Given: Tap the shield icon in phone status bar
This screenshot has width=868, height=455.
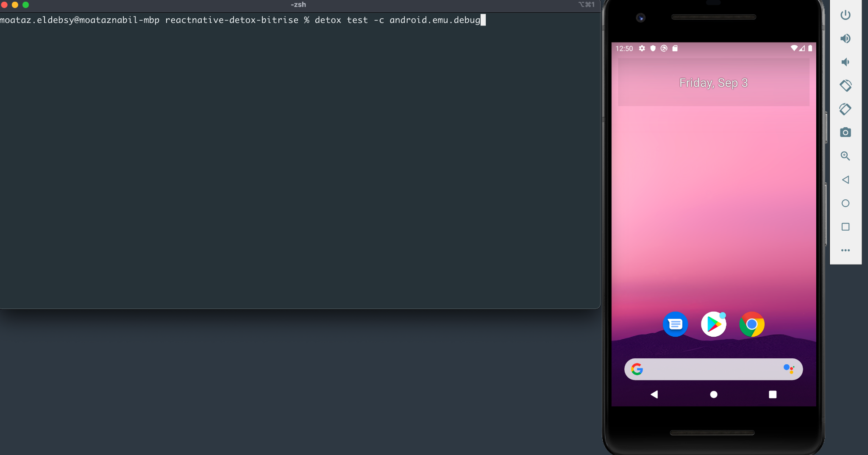Looking at the screenshot, I should point(653,48).
